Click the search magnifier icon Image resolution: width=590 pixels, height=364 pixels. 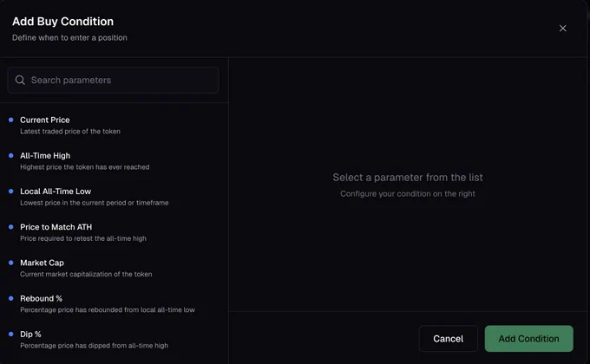coord(20,80)
